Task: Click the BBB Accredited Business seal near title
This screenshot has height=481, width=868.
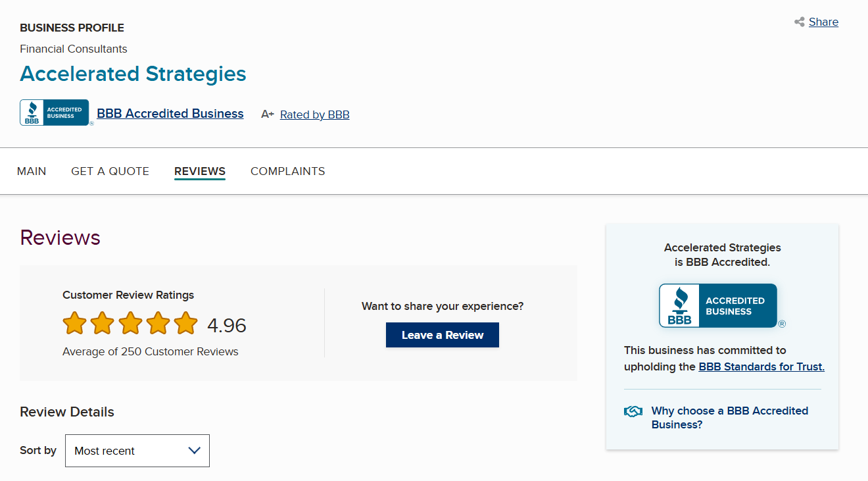Action: [x=55, y=113]
